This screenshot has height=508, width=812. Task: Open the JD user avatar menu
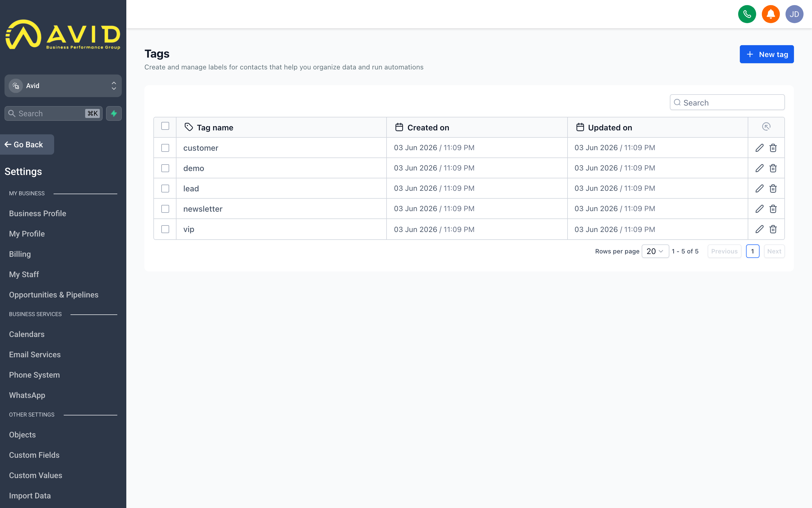(794, 14)
